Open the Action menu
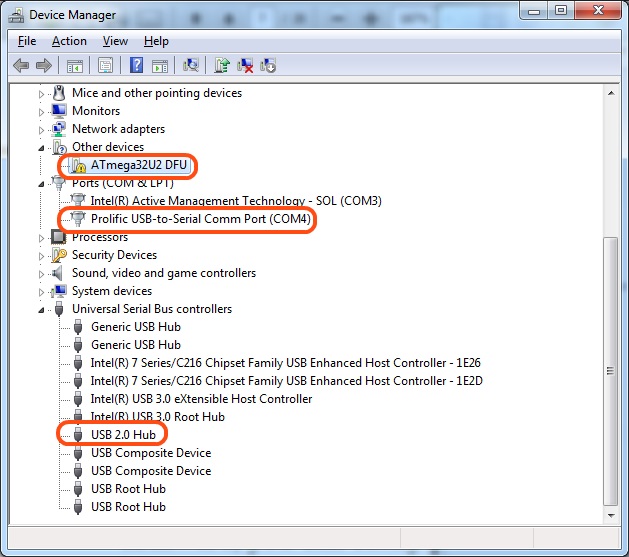This screenshot has height=557, width=629. coord(69,41)
